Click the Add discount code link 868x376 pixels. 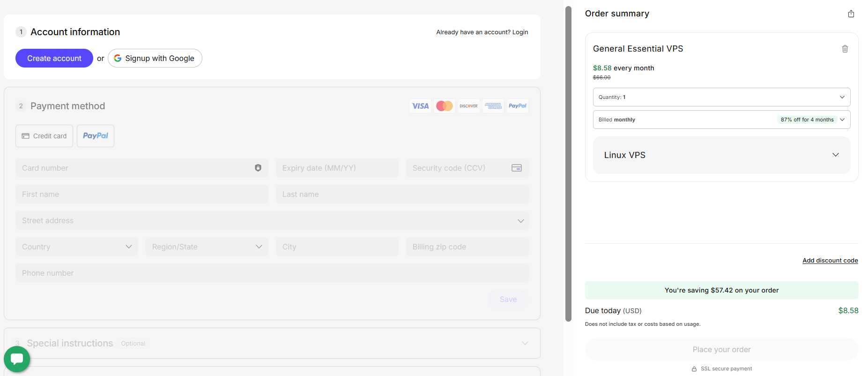tap(830, 261)
